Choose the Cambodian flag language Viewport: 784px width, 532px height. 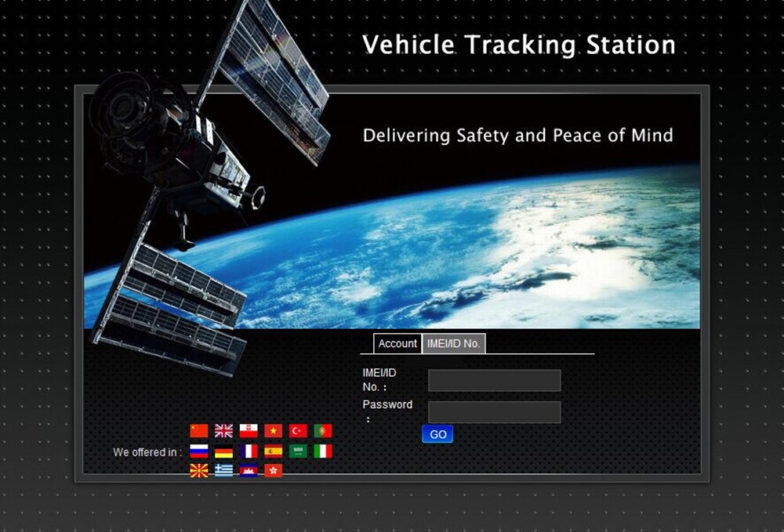(x=249, y=471)
